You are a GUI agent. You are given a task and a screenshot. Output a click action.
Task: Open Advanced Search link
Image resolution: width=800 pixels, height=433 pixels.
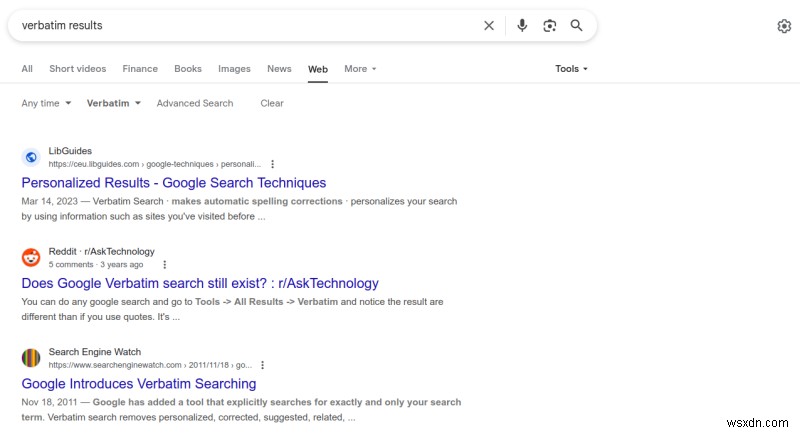coord(195,104)
